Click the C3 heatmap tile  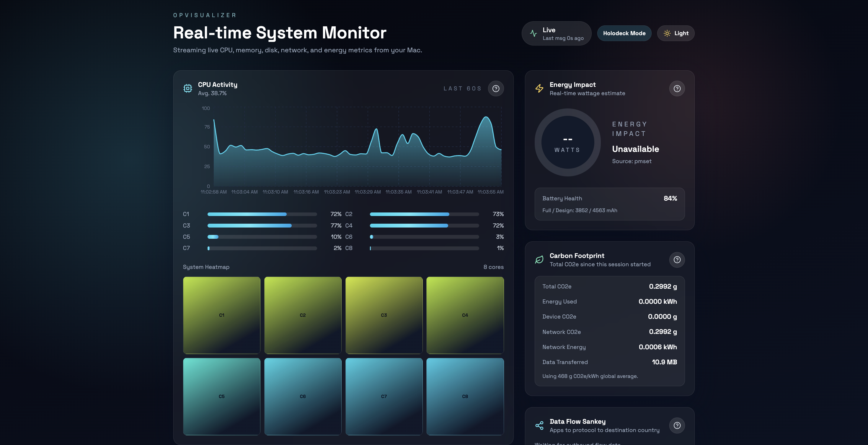click(384, 315)
